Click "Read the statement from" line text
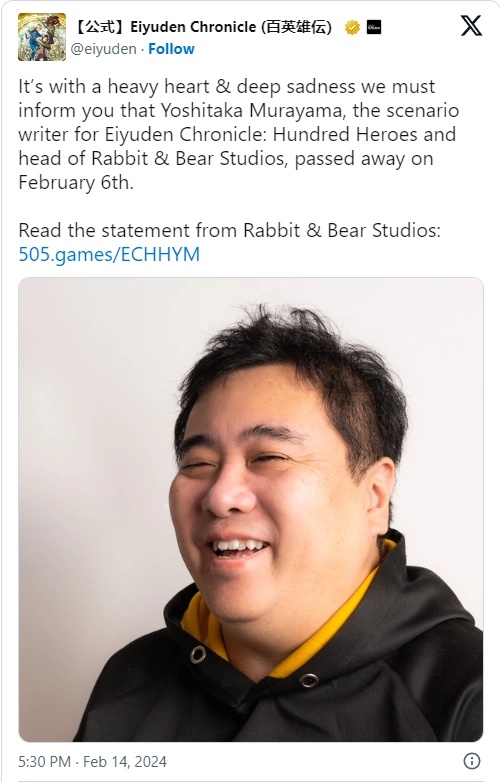 click(128, 230)
